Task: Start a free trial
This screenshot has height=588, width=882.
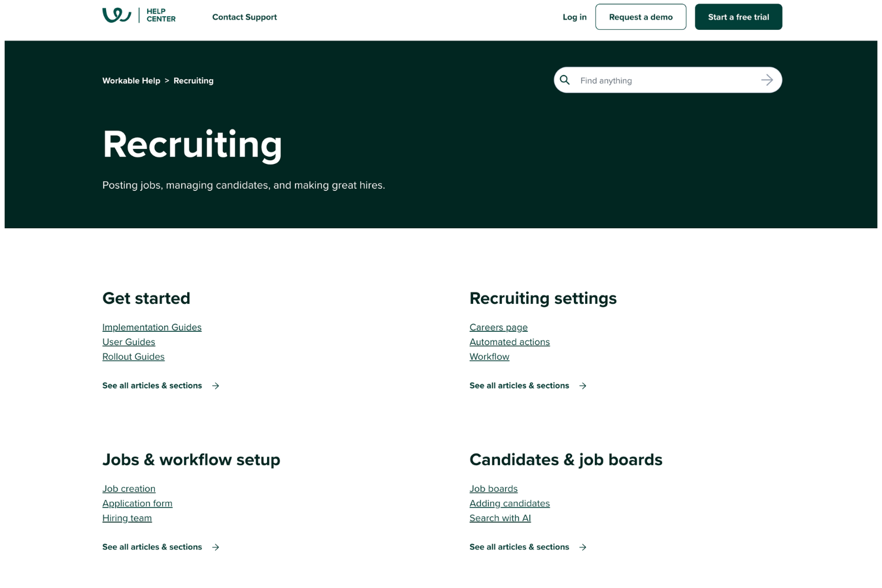Action: click(x=738, y=17)
